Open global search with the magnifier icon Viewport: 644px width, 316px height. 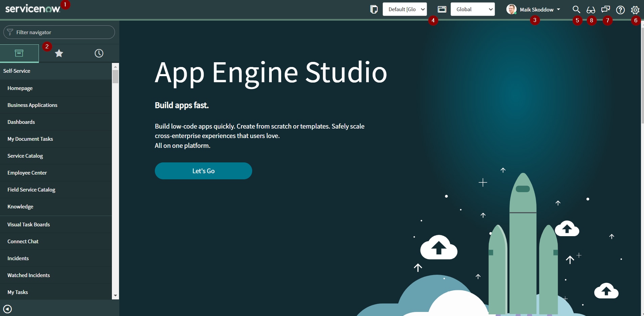coord(576,9)
